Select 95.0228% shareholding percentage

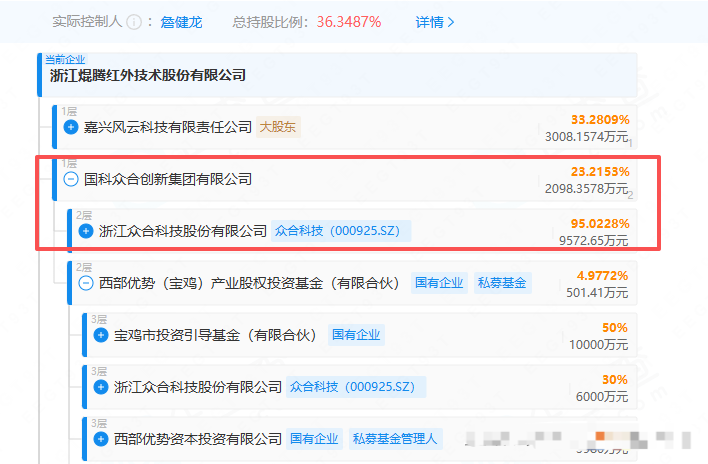coord(600,223)
